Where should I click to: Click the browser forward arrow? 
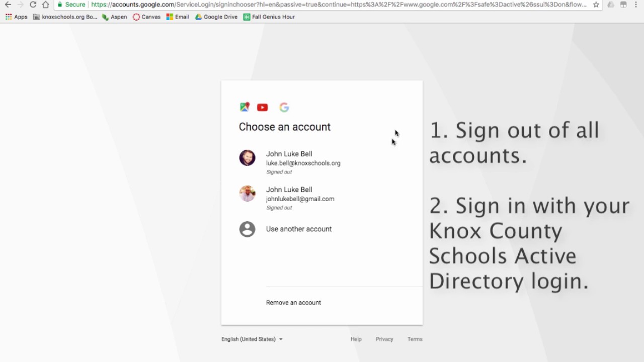20,5
